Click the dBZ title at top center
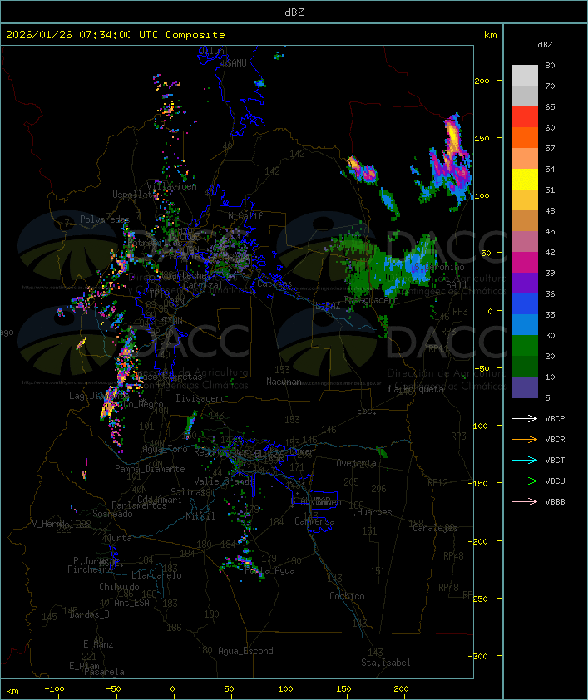 pyautogui.click(x=294, y=12)
